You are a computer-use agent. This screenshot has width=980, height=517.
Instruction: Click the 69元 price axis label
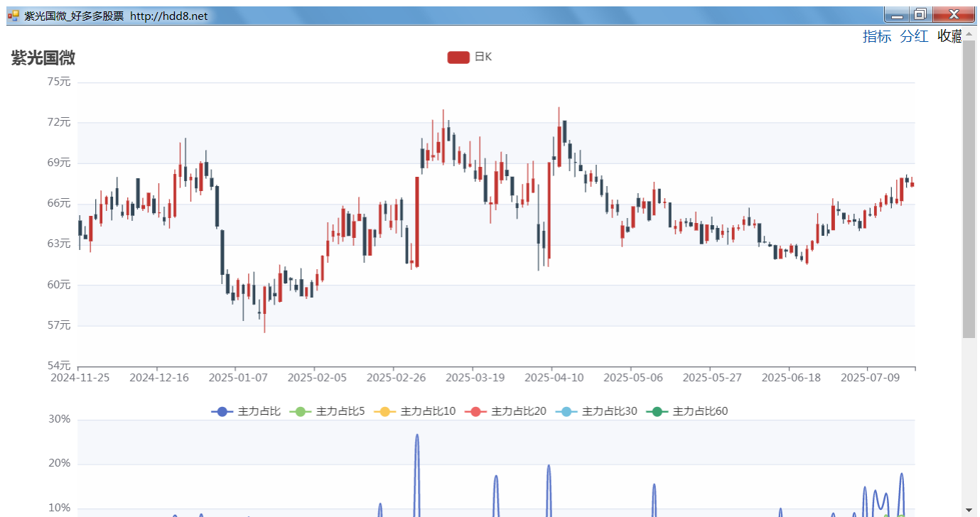point(59,163)
